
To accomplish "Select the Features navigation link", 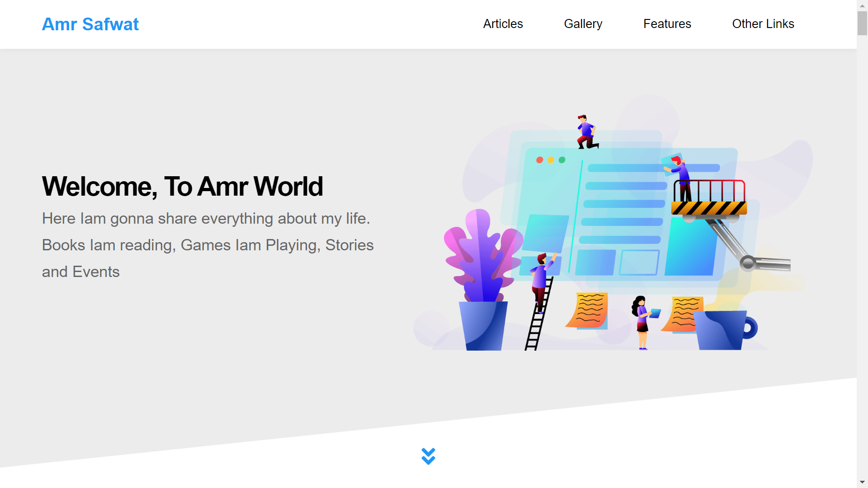I will [667, 24].
